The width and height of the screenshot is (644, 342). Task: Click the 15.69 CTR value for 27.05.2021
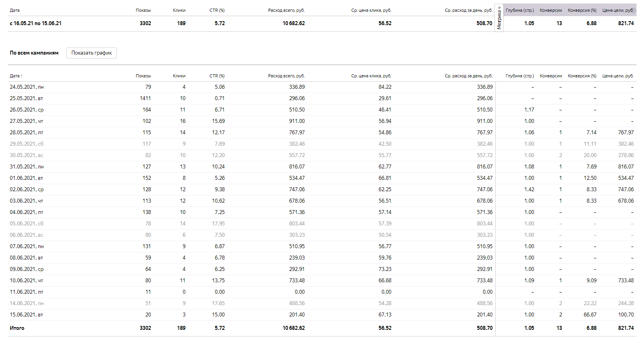click(x=218, y=121)
